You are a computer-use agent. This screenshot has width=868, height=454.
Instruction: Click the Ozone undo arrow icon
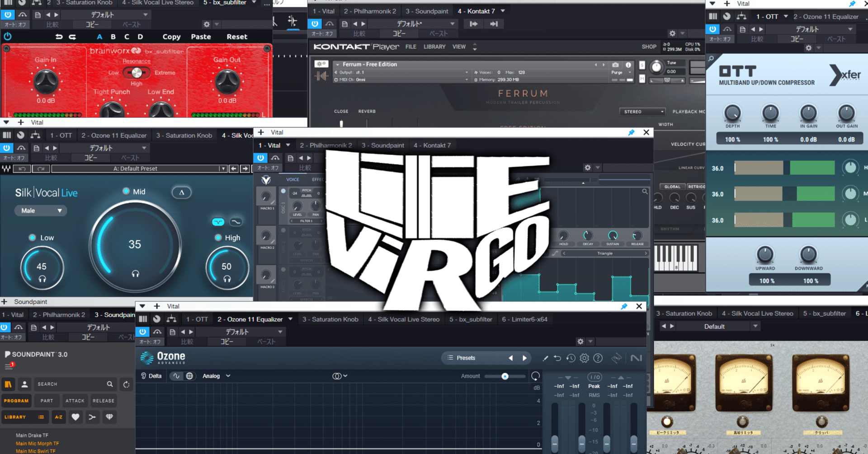(557, 358)
